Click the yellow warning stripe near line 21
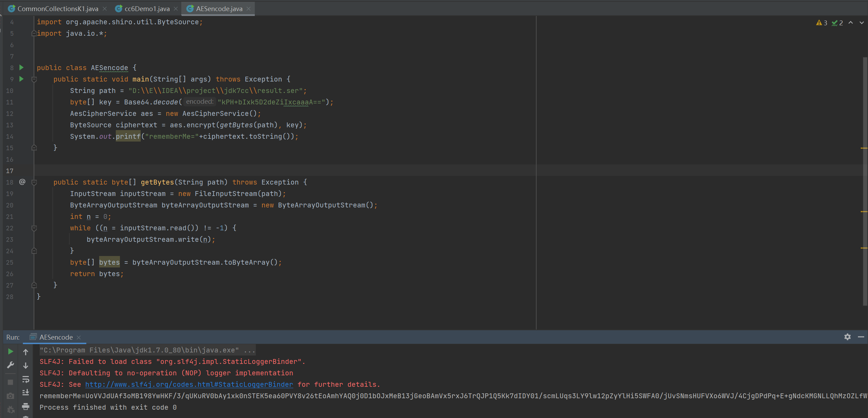 coord(864,212)
